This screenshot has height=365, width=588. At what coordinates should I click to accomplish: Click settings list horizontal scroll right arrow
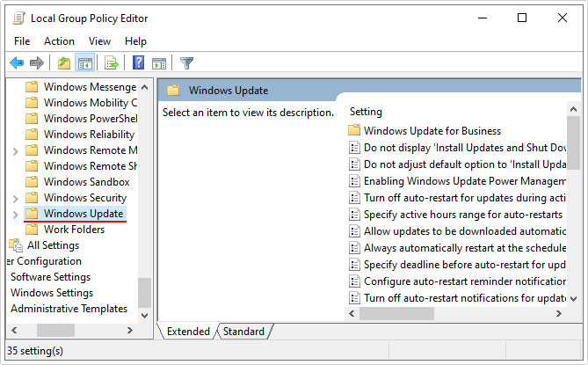click(559, 313)
